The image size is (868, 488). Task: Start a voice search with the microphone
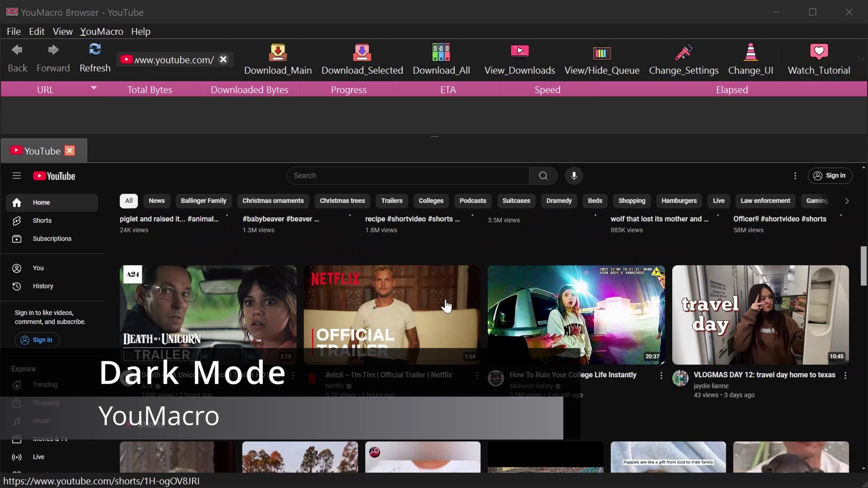(x=574, y=176)
